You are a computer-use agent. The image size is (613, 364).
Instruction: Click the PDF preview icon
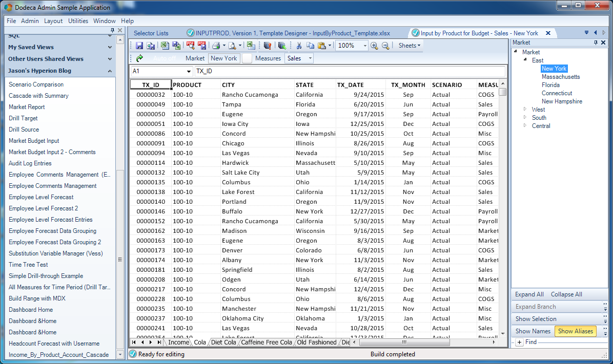[190, 46]
